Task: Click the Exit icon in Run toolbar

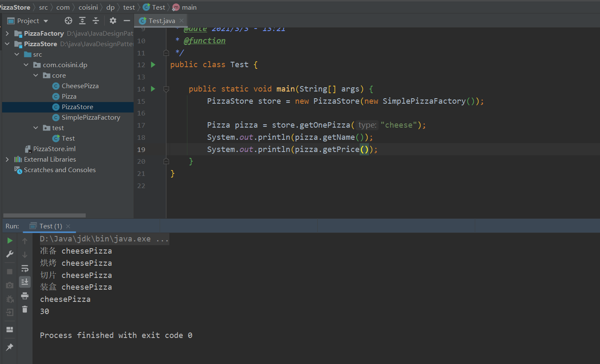Action: 10,312
